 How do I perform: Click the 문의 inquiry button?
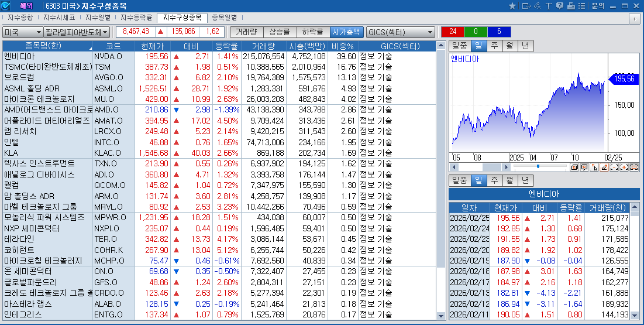click(x=598, y=6)
